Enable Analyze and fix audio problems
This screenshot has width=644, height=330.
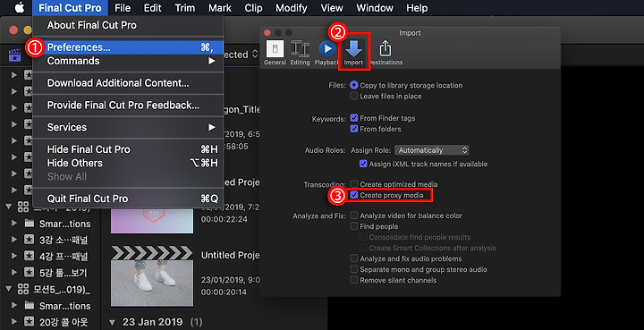coord(354,258)
